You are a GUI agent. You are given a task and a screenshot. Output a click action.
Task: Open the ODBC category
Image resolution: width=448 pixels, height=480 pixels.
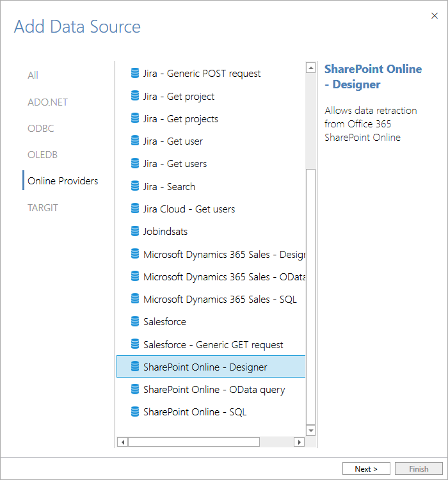(41, 128)
